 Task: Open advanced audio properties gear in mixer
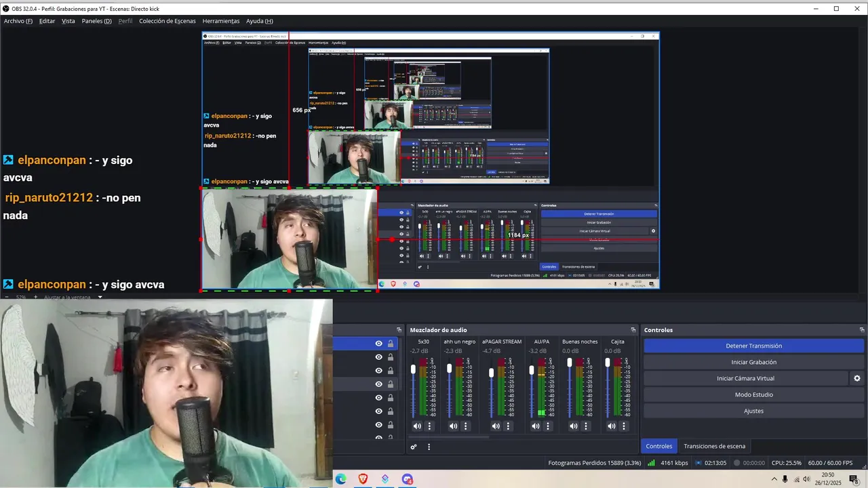click(x=414, y=447)
